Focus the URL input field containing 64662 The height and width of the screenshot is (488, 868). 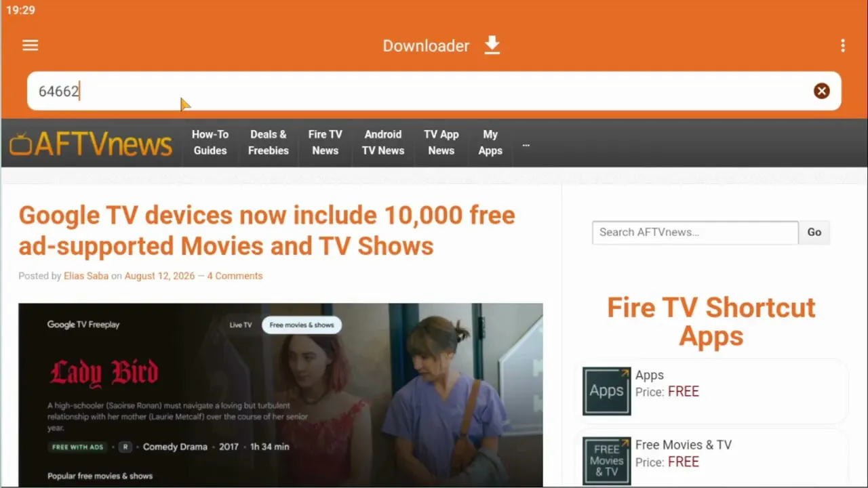tap(434, 91)
